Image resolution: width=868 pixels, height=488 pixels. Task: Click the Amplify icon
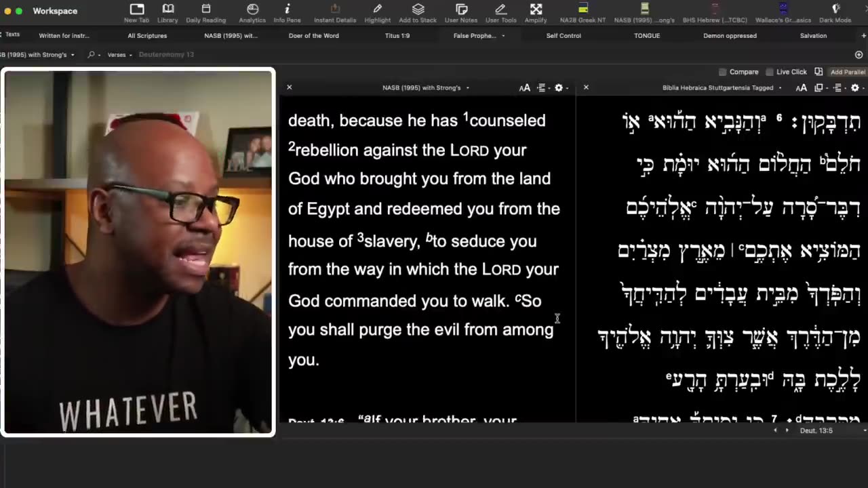click(x=536, y=12)
